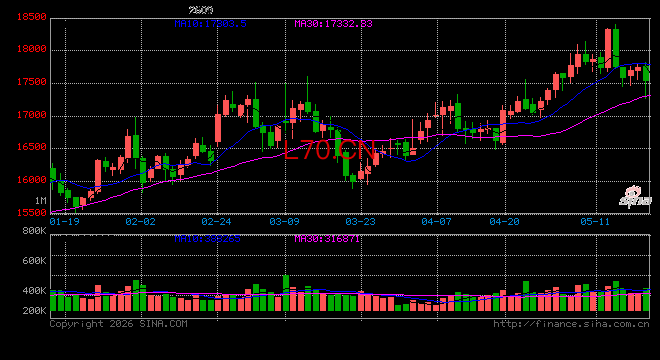Click the contract title text above chart
The image size is (660, 360).
point(201,10)
